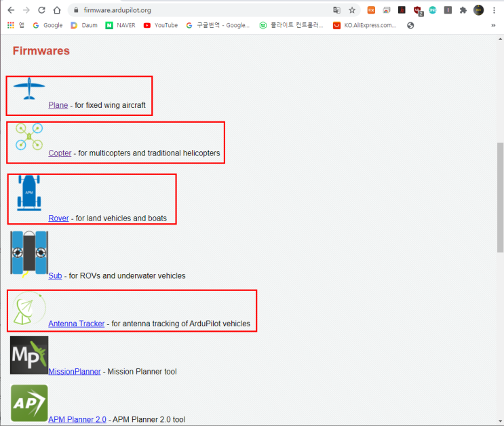Click the Firmwares heading text
The height and width of the screenshot is (426, 504).
(41, 51)
